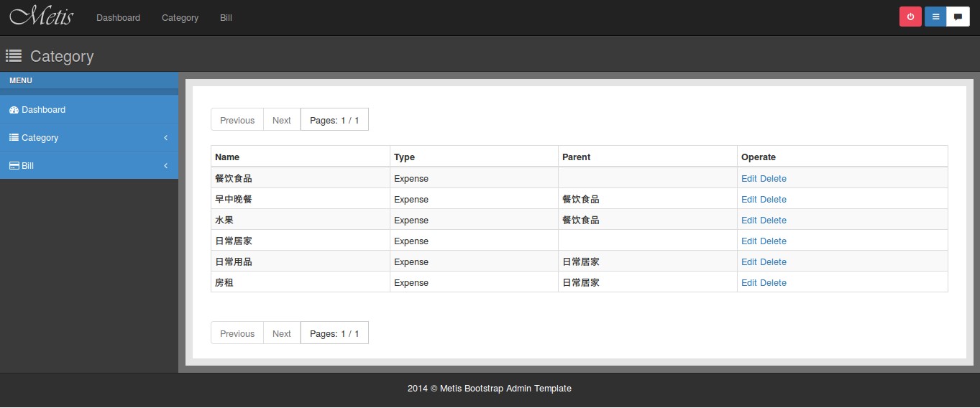This screenshot has height=408, width=980.
Task: Toggle the left menu with hamburger button
Action: click(x=935, y=17)
